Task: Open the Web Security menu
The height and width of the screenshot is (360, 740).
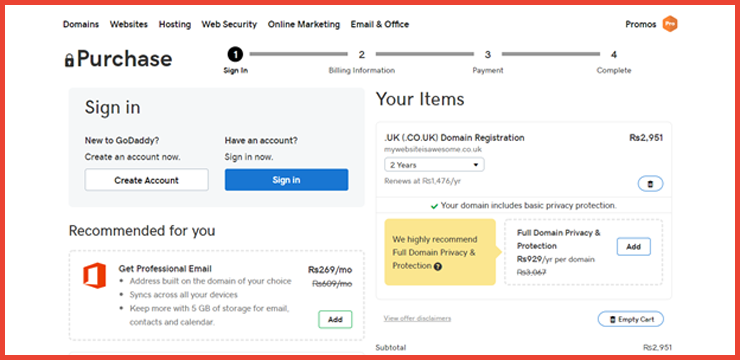Action: click(229, 25)
